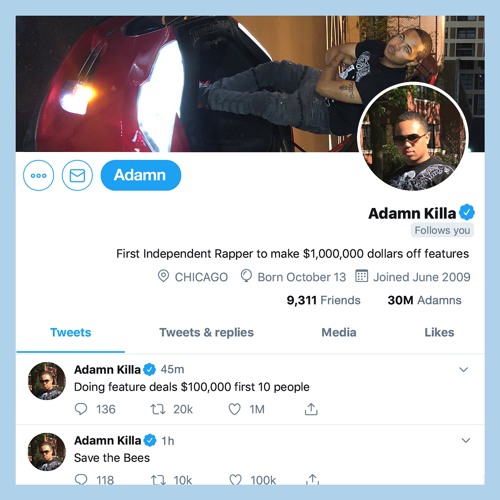Retweet the Save the Bees tweet
Screen dimensions: 500x500
[158, 480]
